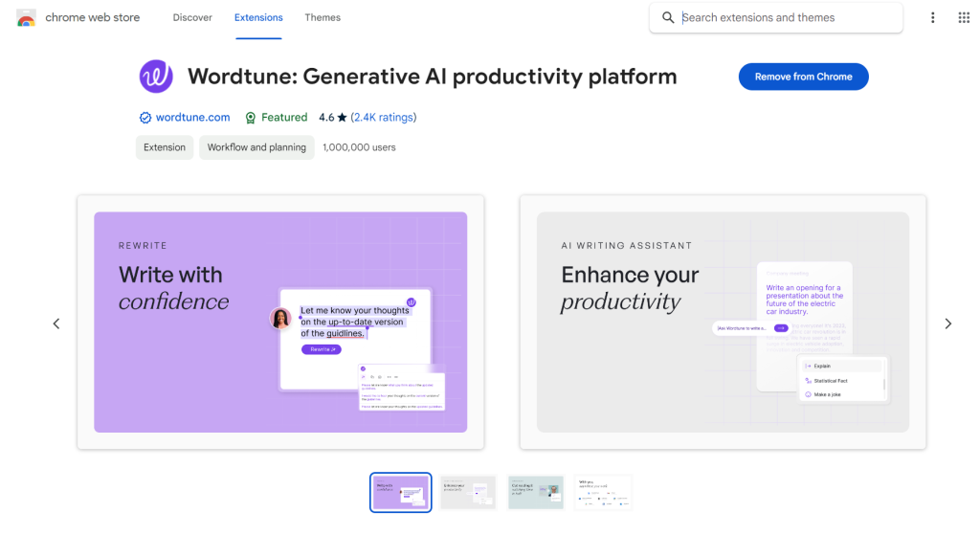This screenshot has height=535, width=980.
Task: Open the Themes tab
Action: pos(323,17)
